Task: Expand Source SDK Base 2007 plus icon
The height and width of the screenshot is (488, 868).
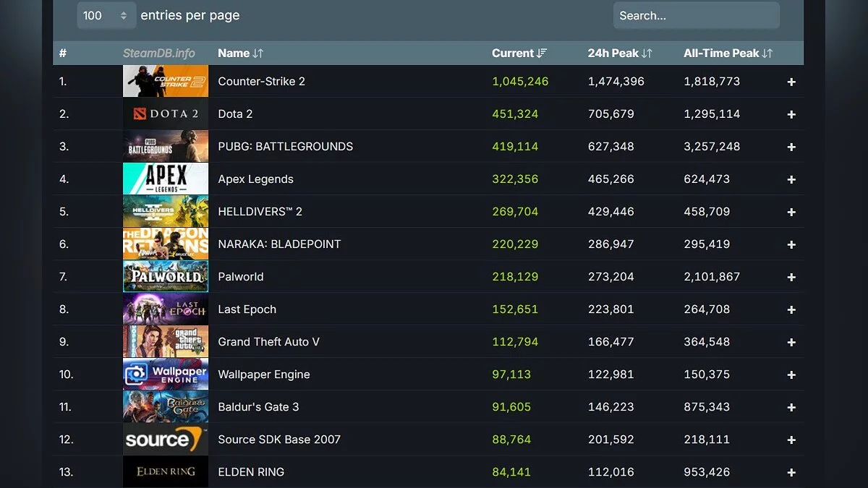Action: click(791, 440)
